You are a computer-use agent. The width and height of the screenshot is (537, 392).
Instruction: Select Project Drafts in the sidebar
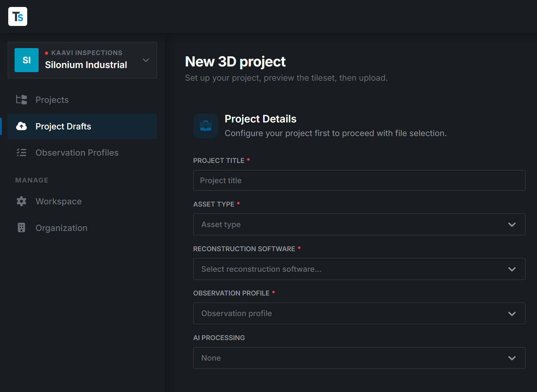(82, 126)
